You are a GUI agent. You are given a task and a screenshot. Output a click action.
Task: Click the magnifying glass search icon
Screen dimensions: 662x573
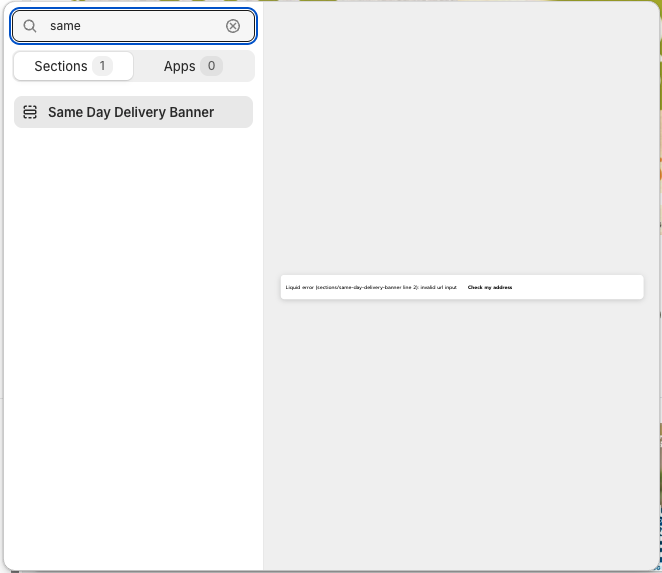pyautogui.click(x=30, y=26)
